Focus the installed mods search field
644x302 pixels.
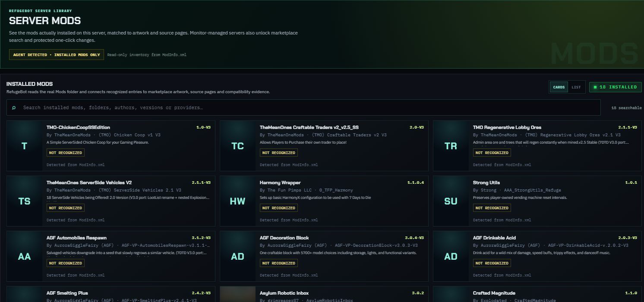coord(303,107)
